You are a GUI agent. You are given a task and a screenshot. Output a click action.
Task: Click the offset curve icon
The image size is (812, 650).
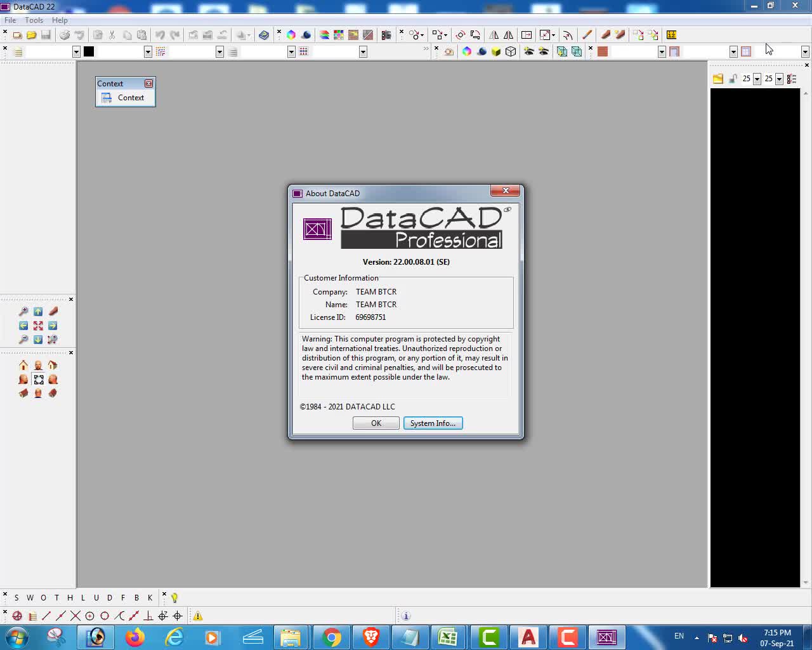click(568, 35)
